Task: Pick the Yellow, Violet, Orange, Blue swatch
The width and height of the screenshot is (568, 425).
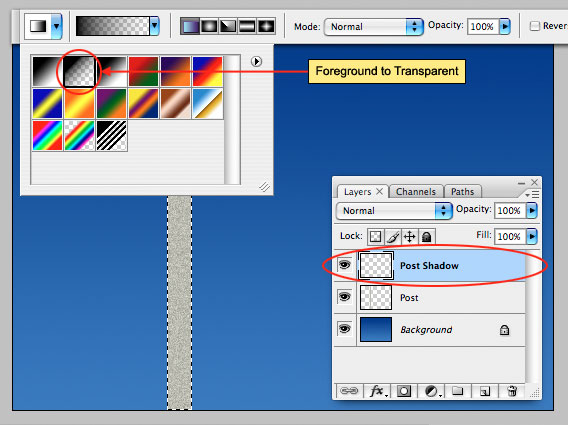Action: point(143,104)
